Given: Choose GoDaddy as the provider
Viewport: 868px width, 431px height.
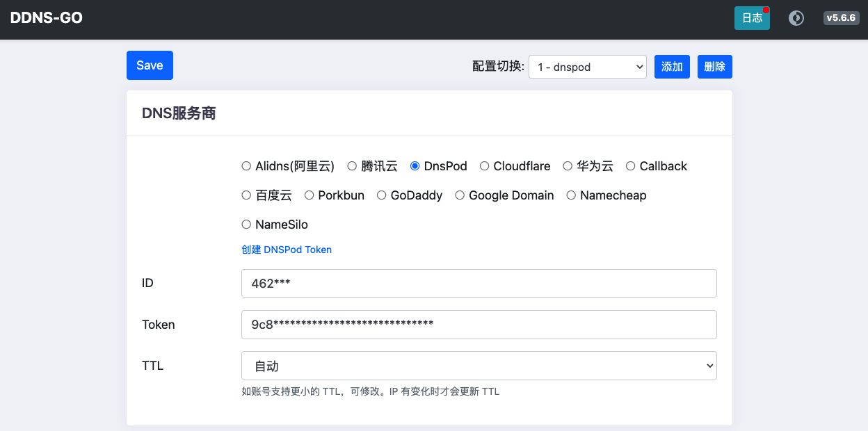Looking at the screenshot, I should (x=381, y=195).
